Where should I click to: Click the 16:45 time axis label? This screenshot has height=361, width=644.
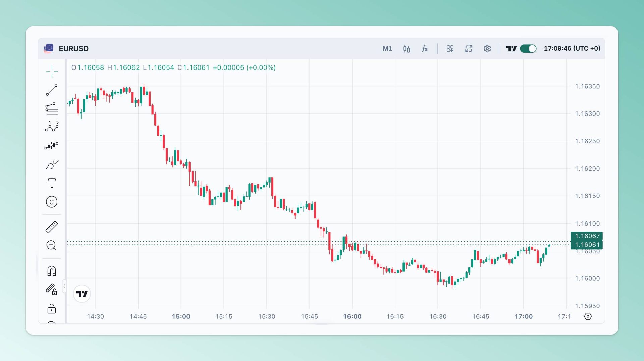pyautogui.click(x=481, y=316)
